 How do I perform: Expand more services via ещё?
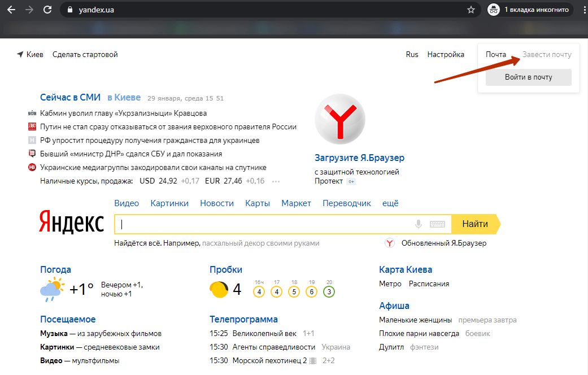pyautogui.click(x=390, y=203)
